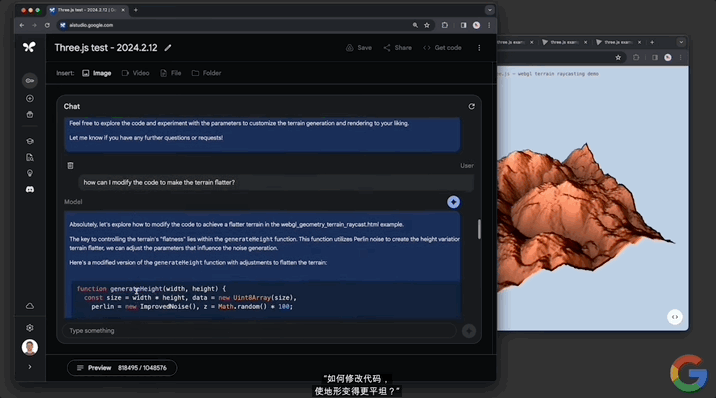Click the Share button

[398, 48]
